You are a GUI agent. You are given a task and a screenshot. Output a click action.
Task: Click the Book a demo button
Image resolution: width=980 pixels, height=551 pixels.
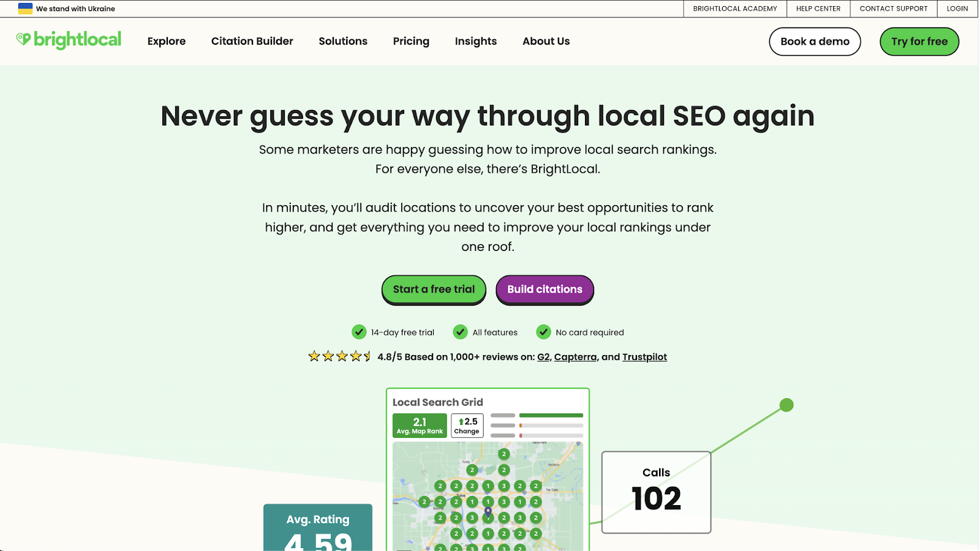(x=815, y=42)
